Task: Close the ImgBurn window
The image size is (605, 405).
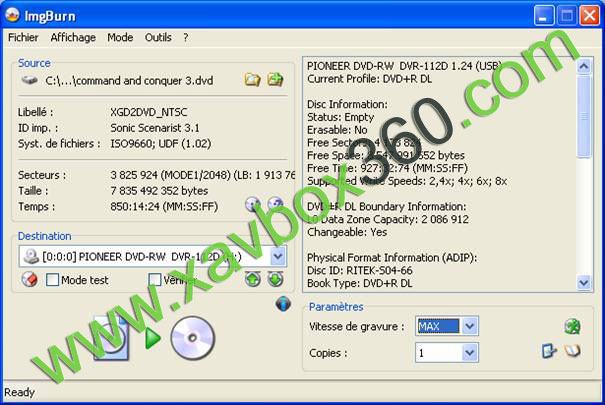Action: [x=589, y=16]
